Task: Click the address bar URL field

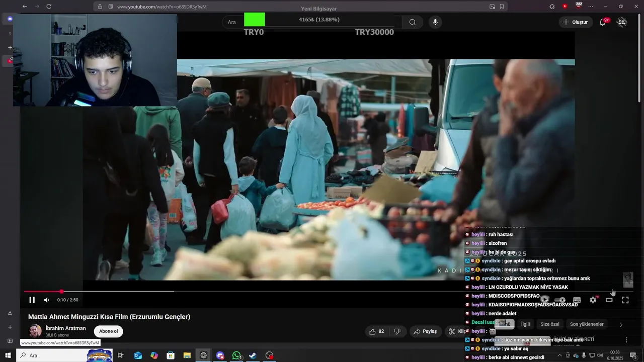Action: pyautogui.click(x=299, y=7)
